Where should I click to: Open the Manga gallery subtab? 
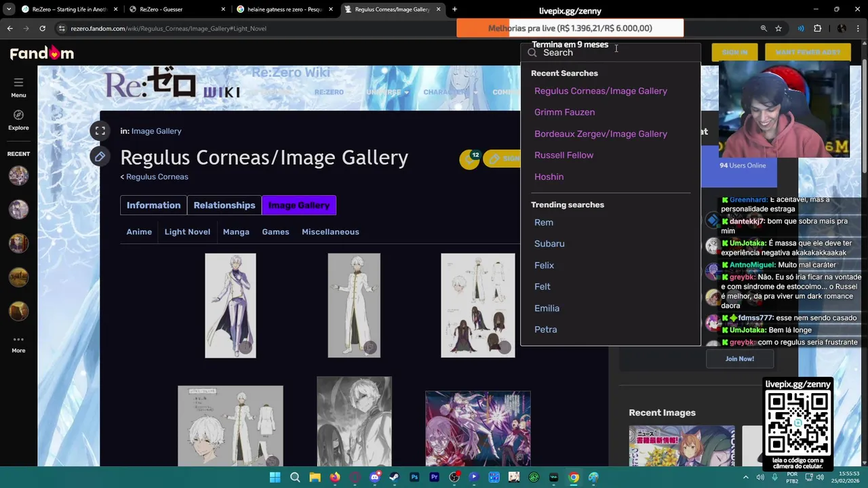[x=236, y=232]
